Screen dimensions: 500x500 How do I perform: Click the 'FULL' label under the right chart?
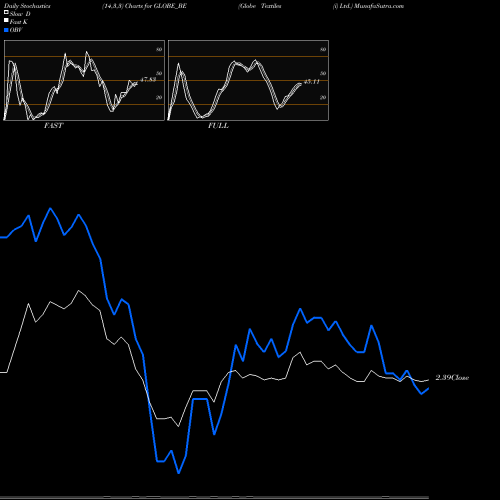coord(218,126)
